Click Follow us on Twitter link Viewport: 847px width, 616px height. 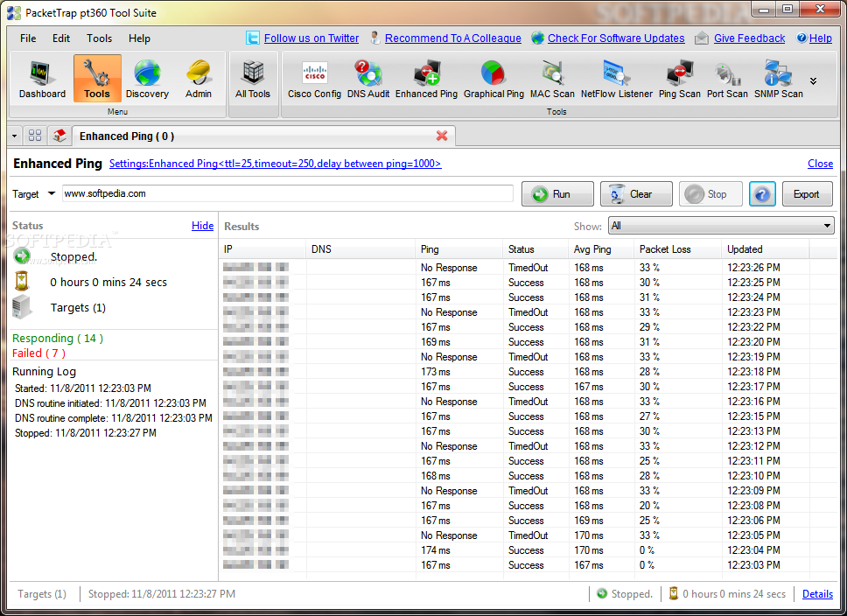click(311, 38)
